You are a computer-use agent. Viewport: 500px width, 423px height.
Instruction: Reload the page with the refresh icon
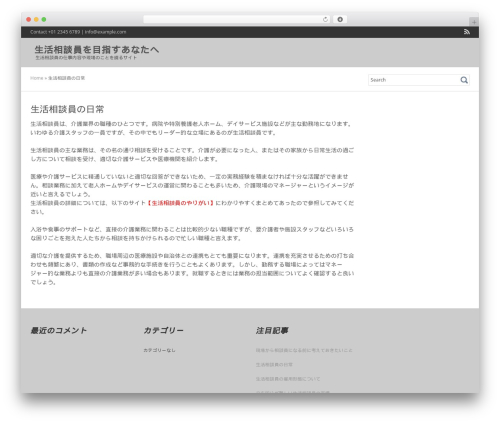325,20
